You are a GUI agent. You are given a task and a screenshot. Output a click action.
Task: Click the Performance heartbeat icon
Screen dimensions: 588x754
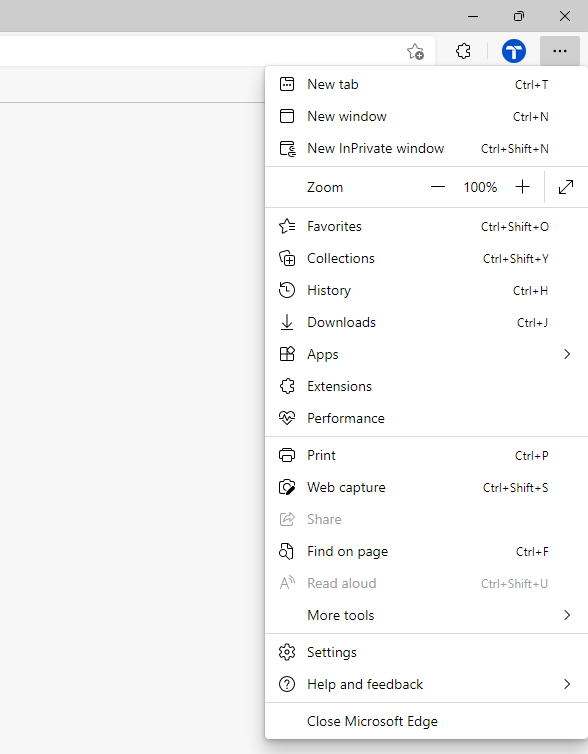pyautogui.click(x=287, y=418)
